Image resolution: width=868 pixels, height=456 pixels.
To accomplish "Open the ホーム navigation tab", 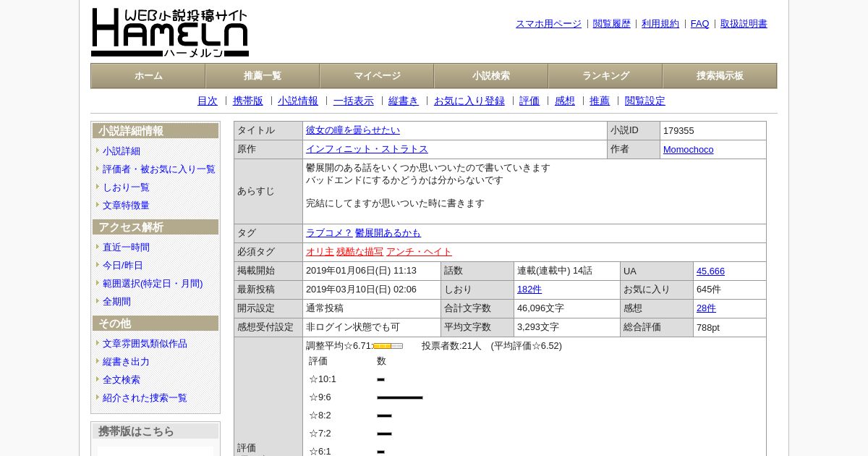I will point(148,76).
